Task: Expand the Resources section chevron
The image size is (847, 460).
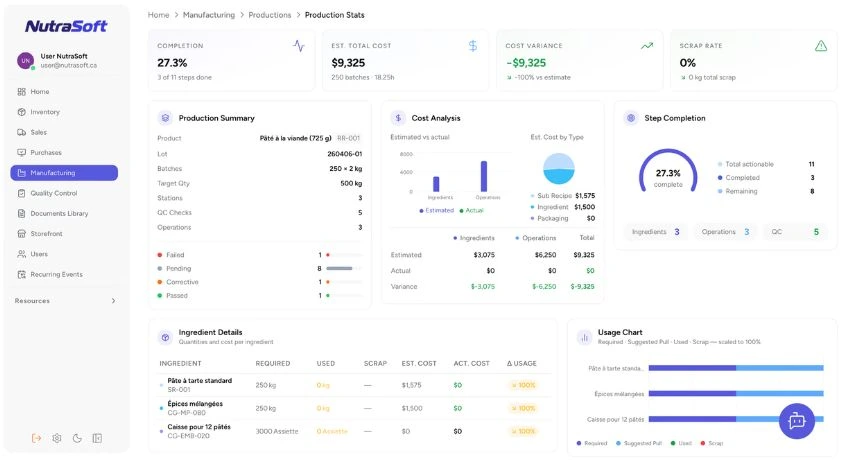Action: click(x=113, y=301)
